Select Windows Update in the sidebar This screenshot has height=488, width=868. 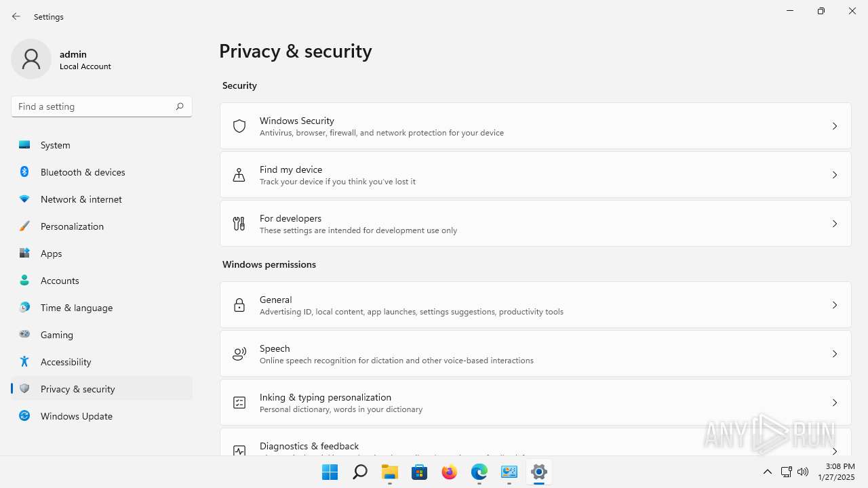(77, 416)
